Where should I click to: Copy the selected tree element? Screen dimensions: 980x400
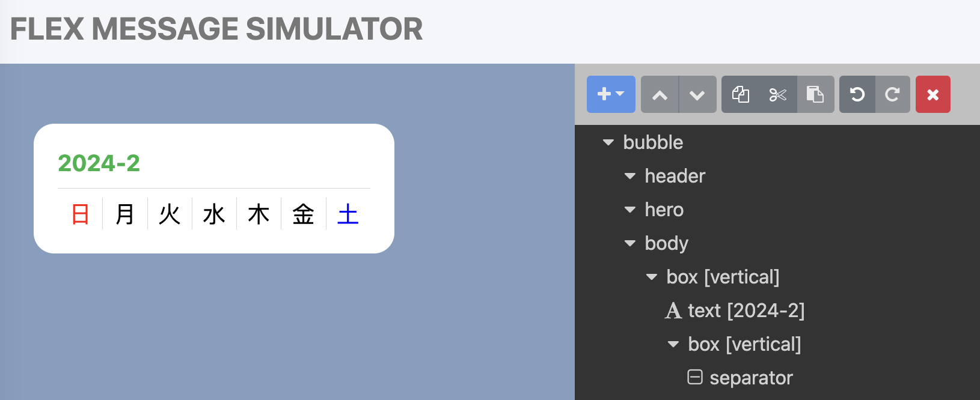click(740, 94)
